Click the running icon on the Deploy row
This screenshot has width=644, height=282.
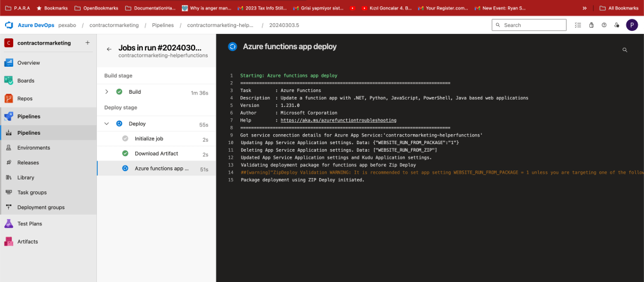pos(119,123)
